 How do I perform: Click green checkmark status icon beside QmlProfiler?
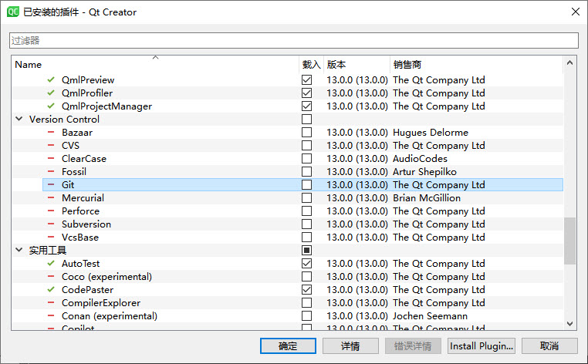[51, 93]
